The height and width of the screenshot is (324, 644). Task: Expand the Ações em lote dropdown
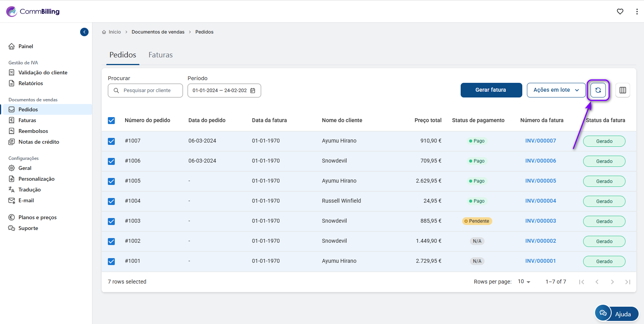tap(556, 90)
